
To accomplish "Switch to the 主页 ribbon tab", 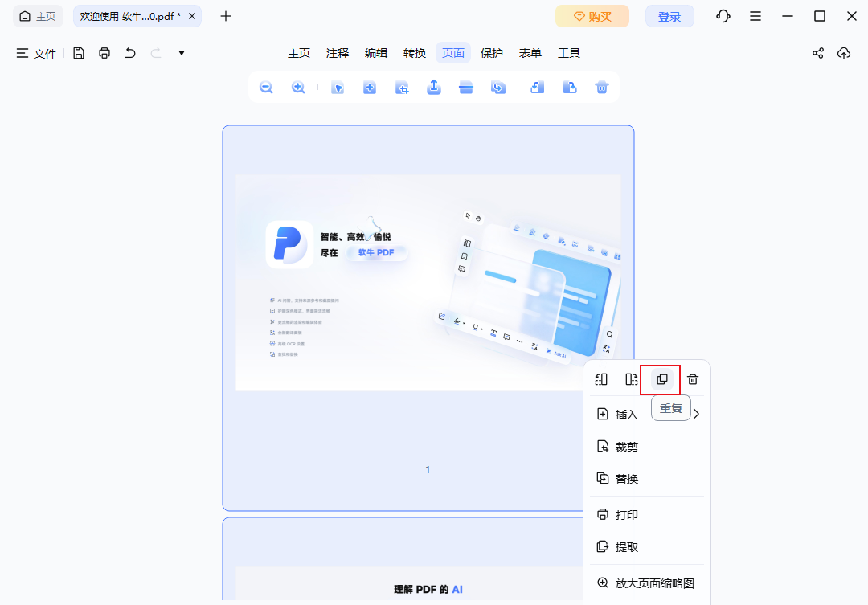I will tap(299, 53).
